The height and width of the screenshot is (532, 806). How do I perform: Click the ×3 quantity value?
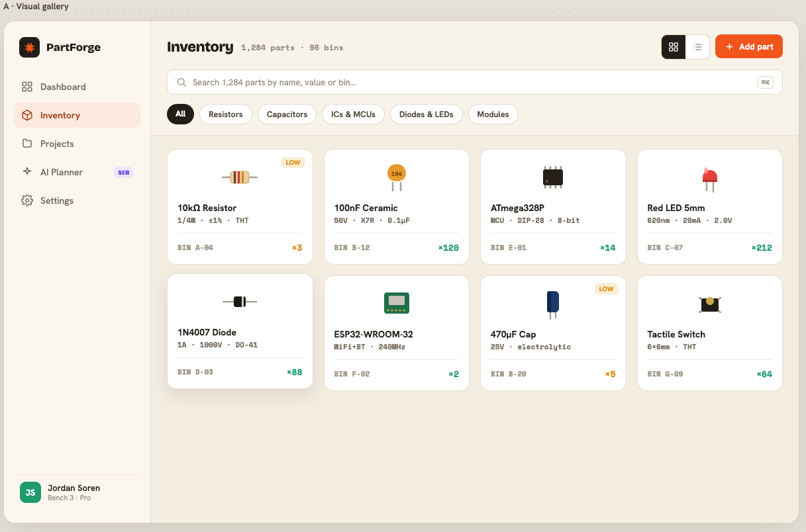pos(297,247)
